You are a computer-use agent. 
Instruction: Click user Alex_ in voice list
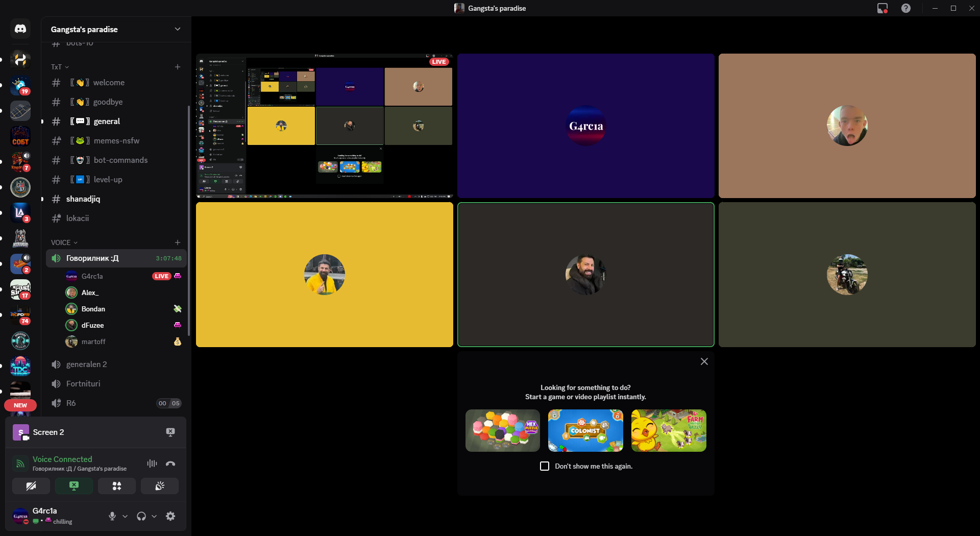click(x=124, y=293)
